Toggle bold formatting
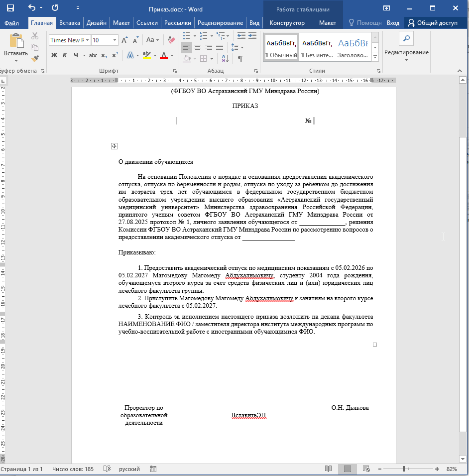The height and width of the screenshot is (476, 469). [x=54, y=55]
